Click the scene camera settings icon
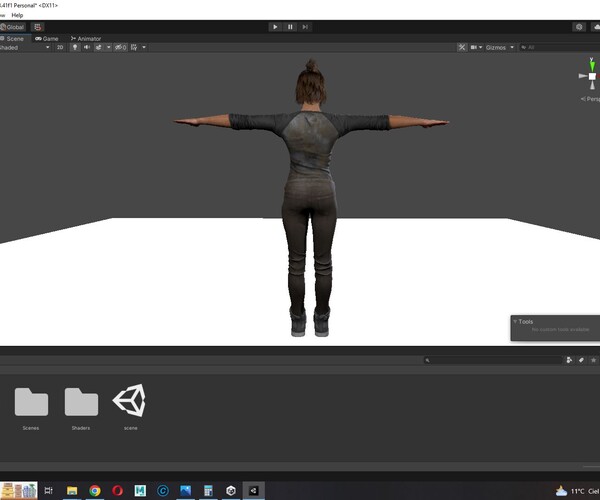The image size is (600, 500). 474,47
